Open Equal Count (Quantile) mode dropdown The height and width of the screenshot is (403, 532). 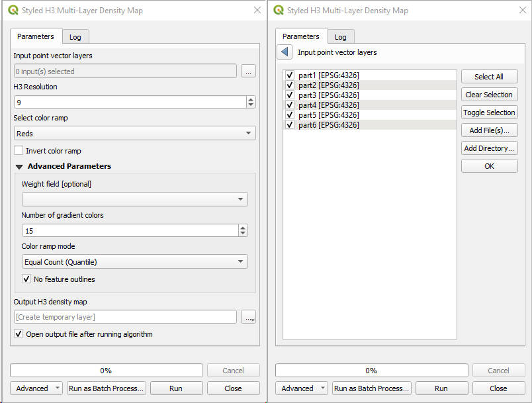point(135,261)
